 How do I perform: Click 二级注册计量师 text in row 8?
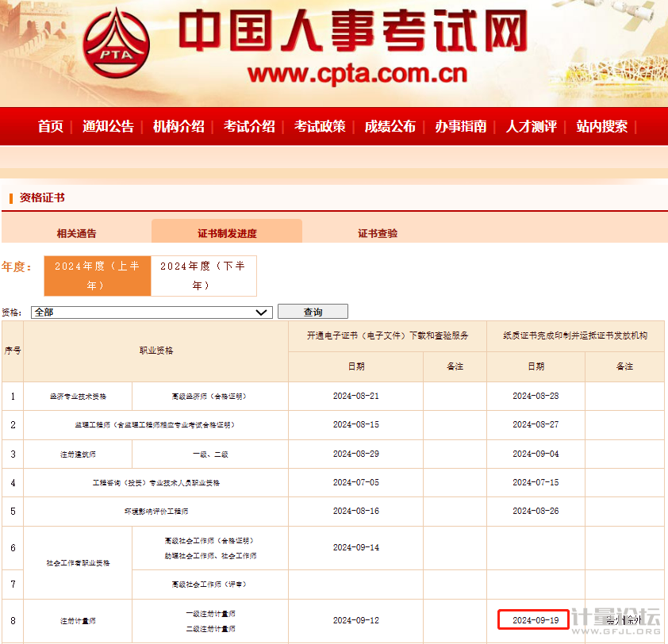pyautogui.click(x=210, y=629)
